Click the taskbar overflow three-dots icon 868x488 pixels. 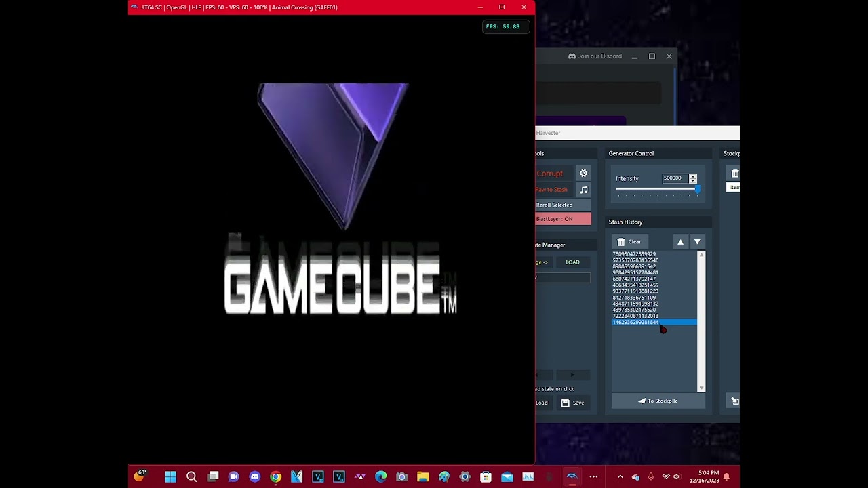coord(593,477)
